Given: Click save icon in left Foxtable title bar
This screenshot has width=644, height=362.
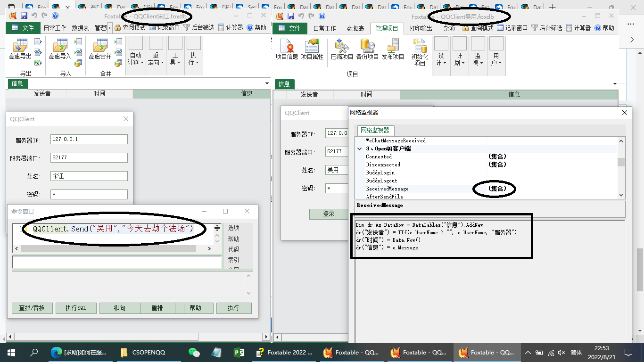Looking at the screenshot, I should pyautogui.click(x=24, y=16).
